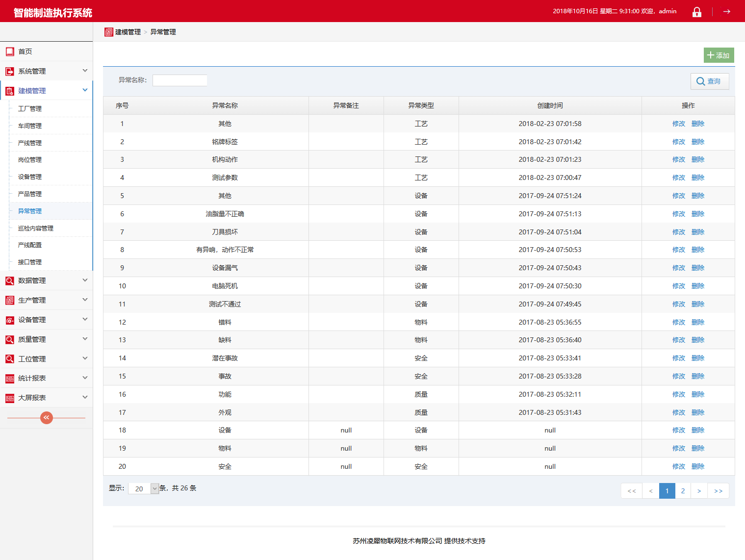Viewport: 745px width, 560px height.
Task: Click the 大屏报表 sidebar icon
Action: tap(10, 398)
